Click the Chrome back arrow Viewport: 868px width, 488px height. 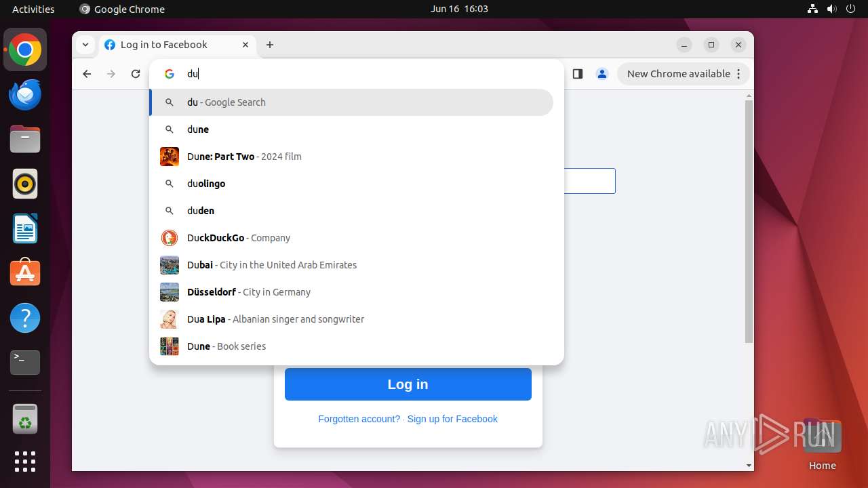[87, 74]
